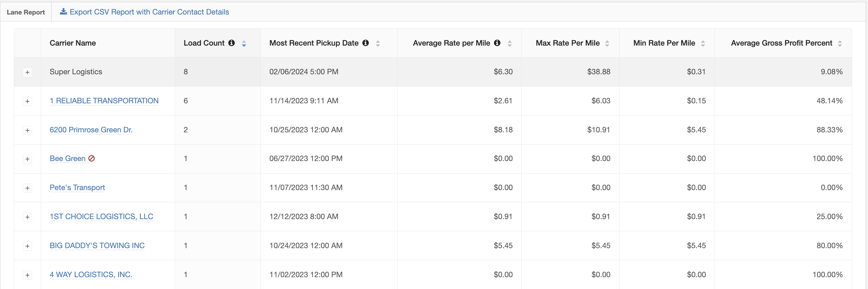The width and height of the screenshot is (868, 289).
Task: Click the Carrier Name column header
Action: tap(73, 43)
